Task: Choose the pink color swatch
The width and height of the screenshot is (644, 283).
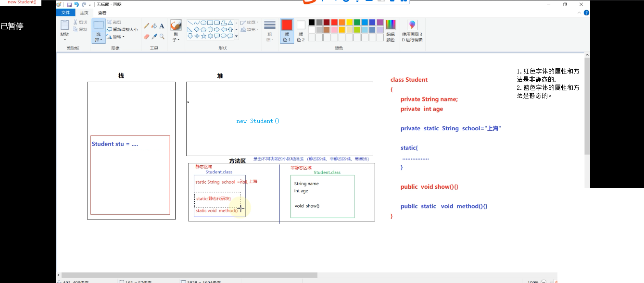Action: (x=334, y=30)
